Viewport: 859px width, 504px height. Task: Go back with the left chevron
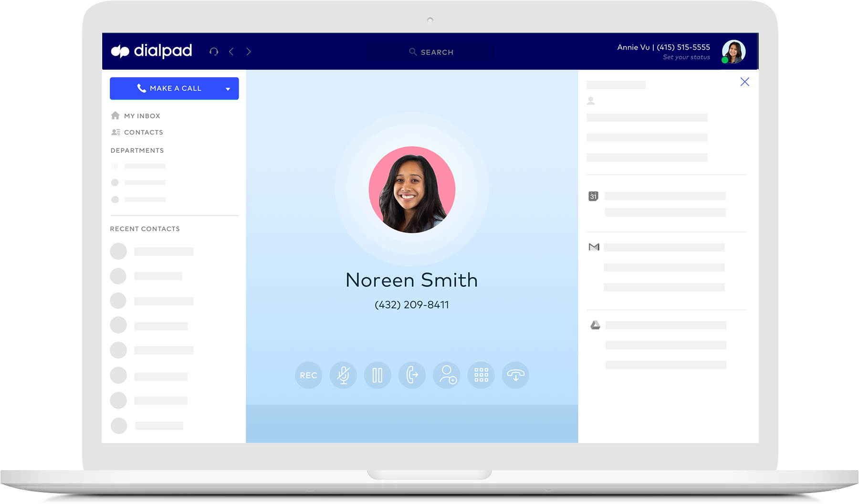point(231,52)
